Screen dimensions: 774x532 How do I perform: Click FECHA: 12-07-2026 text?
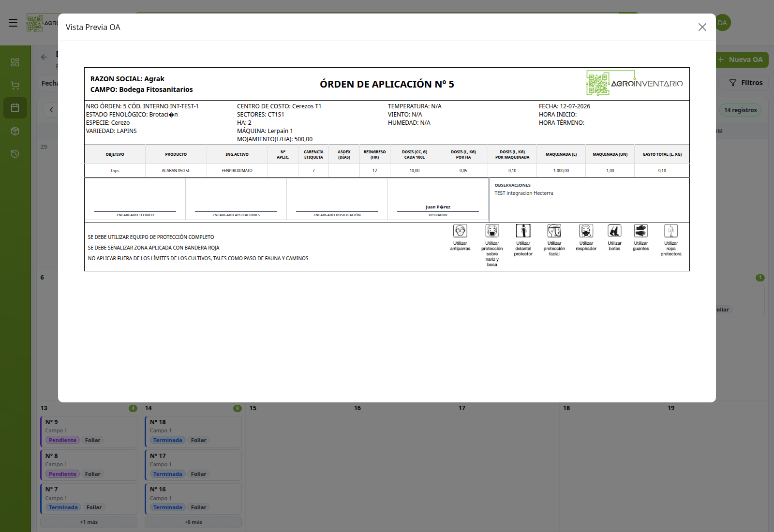pos(565,106)
